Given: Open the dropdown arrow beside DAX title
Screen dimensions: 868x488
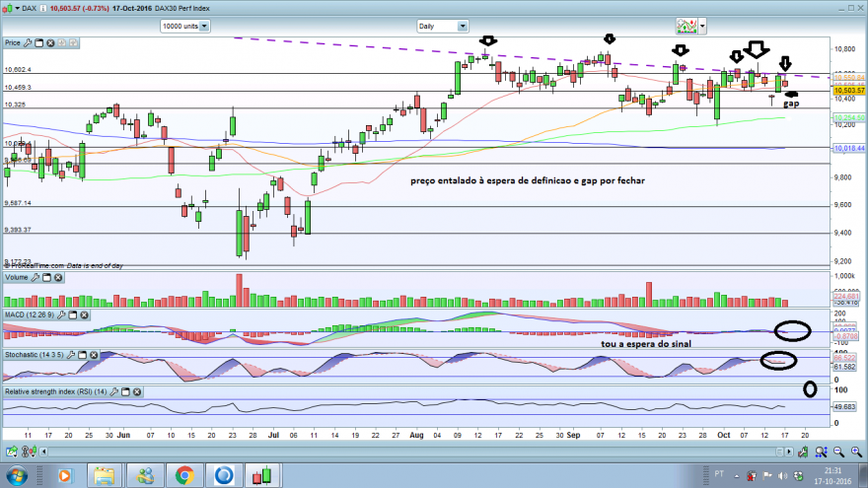Looking at the screenshot, I should pyautogui.click(x=17, y=8).
